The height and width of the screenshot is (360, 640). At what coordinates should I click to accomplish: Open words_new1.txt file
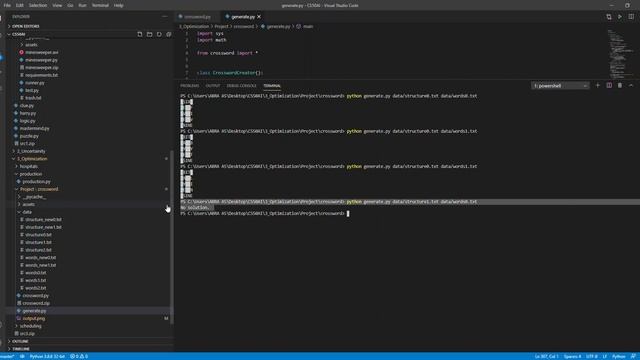coord(40,265)
